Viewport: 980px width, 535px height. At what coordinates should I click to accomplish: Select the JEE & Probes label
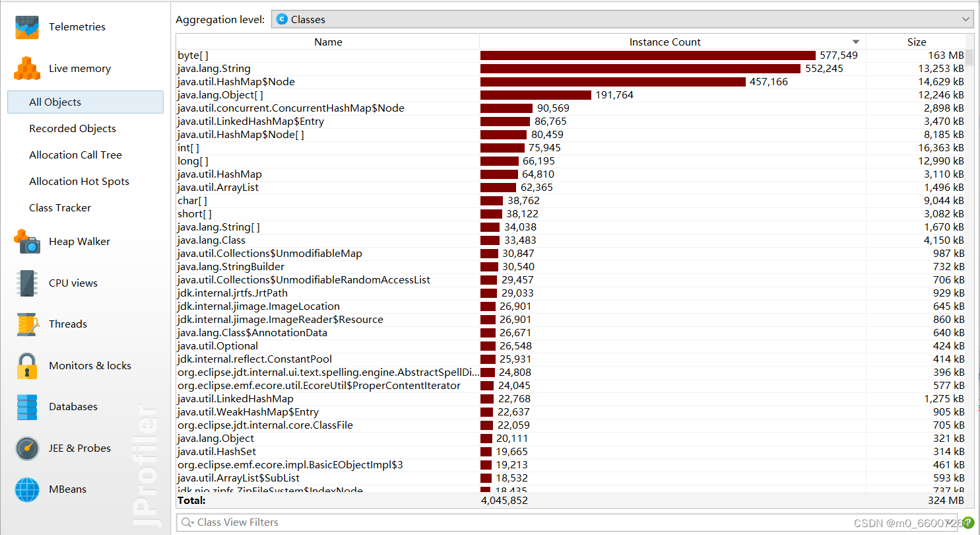point(80,448)
